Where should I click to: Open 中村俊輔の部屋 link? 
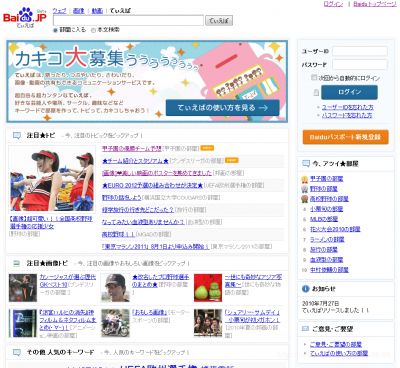329,270
